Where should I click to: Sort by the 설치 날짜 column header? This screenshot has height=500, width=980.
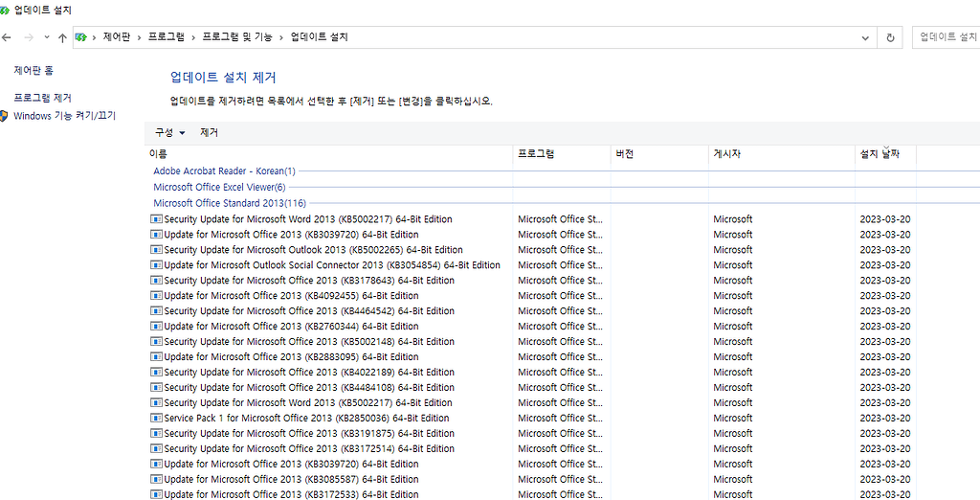[885, 154]
